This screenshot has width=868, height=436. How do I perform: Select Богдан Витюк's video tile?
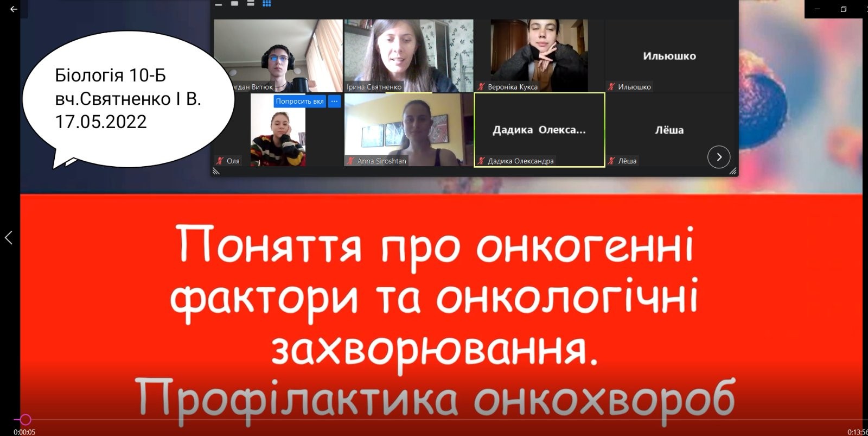278,55
